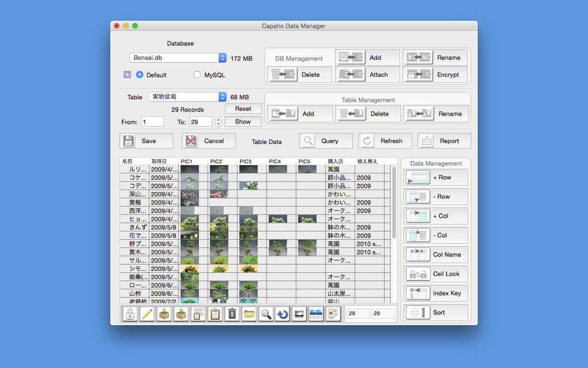
Task: Select the Default radio button
Action: (140, 75)
